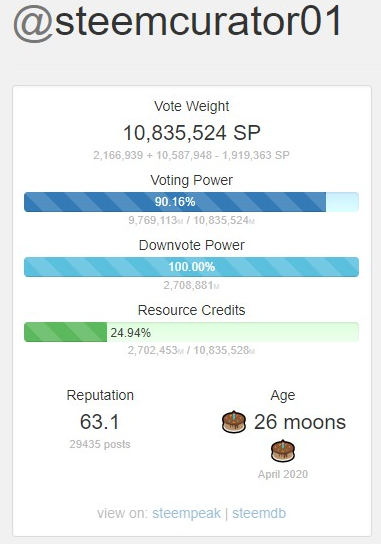This screenshot has height=544, width=381.
Task: Click the reputation score 63.1
Action: pyautogui.click(x=100, y=422)
